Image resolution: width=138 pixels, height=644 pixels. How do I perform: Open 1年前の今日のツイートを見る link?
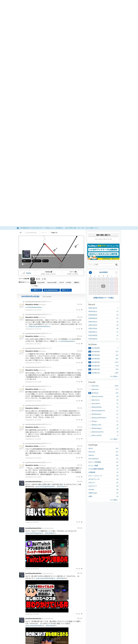point(103,298)
